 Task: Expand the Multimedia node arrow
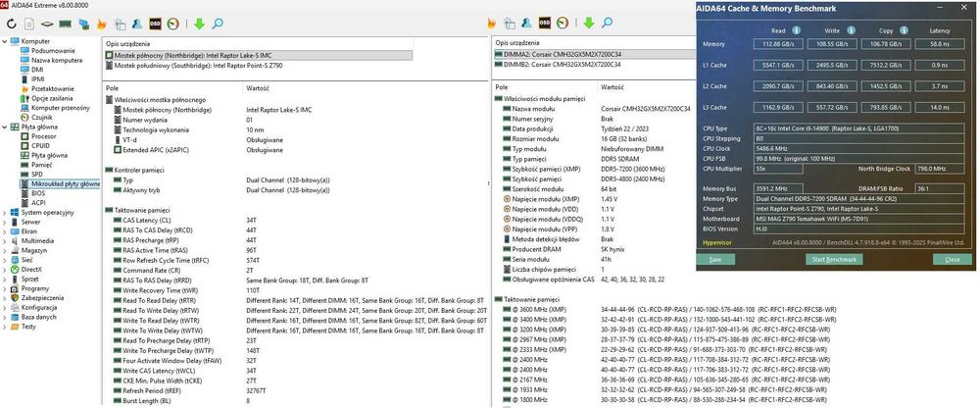coord(5,241)
